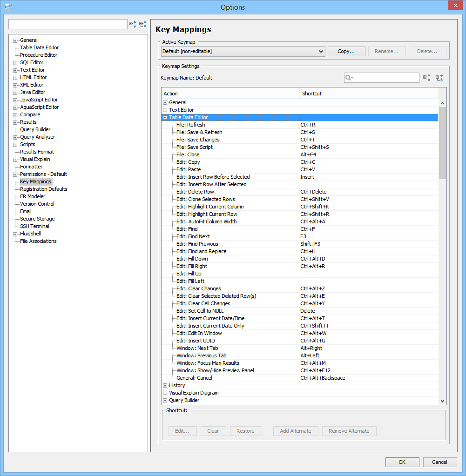Select "Edit: Set Cell to NULL" row

[300, 311]
